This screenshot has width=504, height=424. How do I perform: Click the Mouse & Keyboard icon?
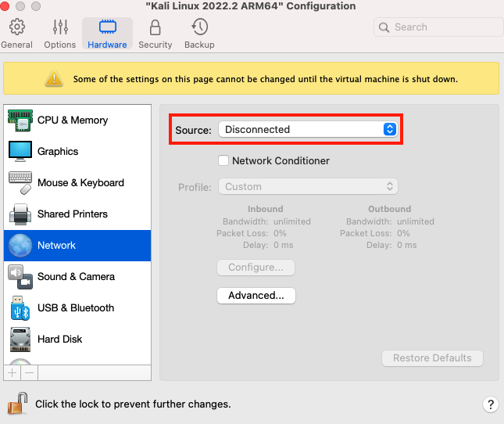pos(20,183)
